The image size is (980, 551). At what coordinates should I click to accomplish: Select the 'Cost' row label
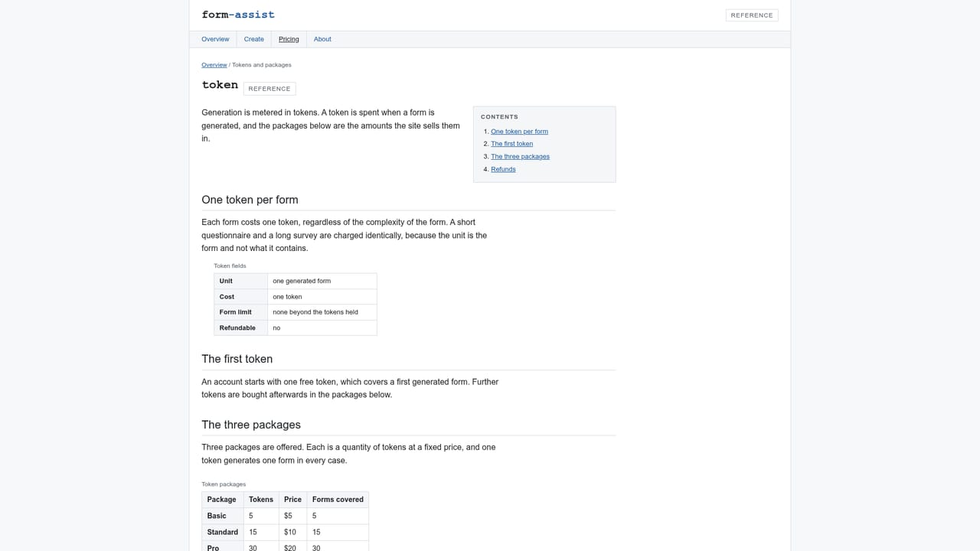tap(240, 297)
